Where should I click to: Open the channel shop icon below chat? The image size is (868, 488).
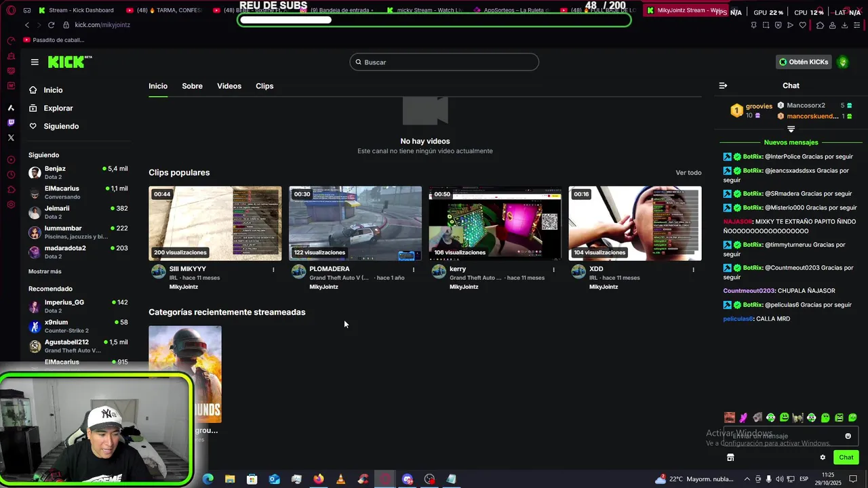730,457
